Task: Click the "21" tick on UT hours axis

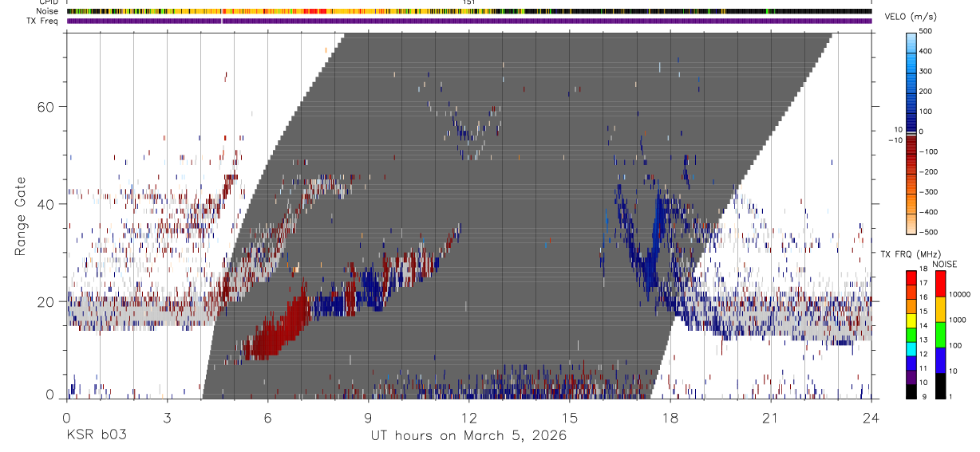Action: (770, 418)
